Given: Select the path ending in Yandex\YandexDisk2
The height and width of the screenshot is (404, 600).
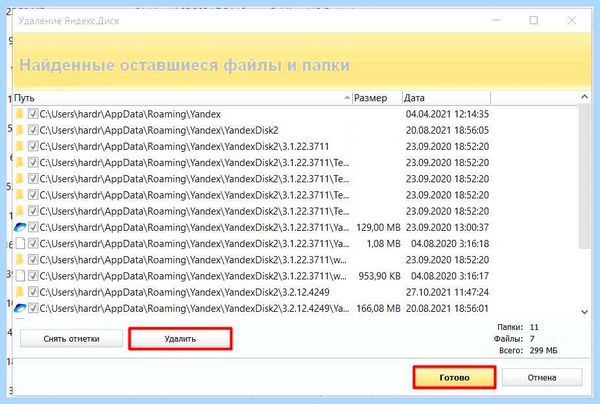Looking at the screenshot, I should pos(159,130).
